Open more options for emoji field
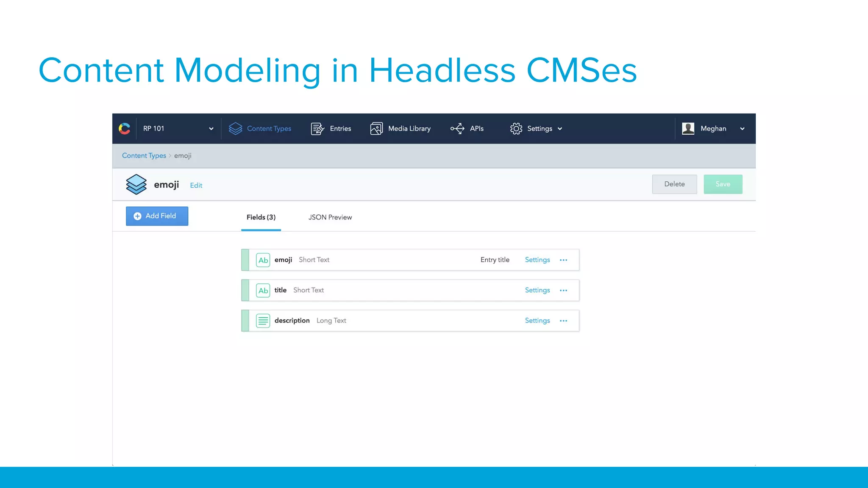 coord(563,260)
